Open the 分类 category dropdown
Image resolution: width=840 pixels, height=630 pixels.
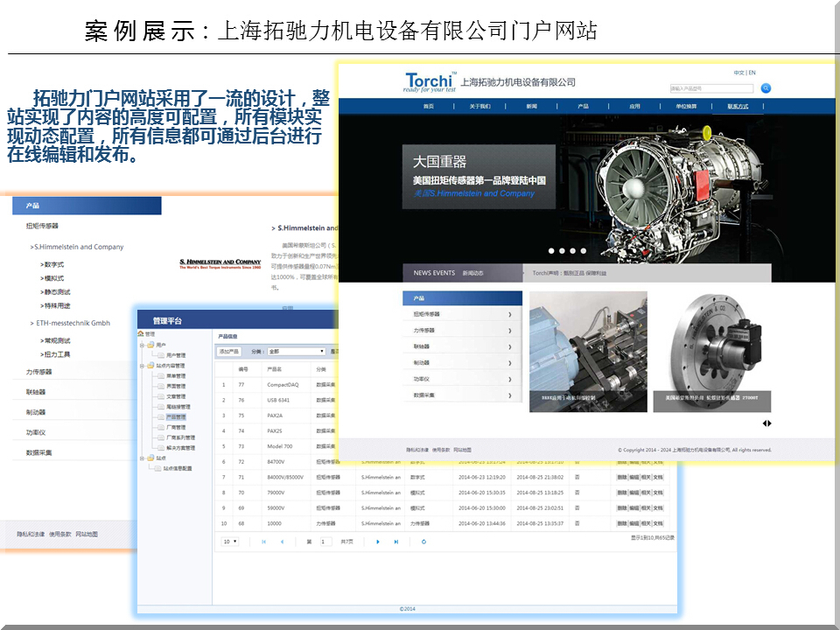coord(296,351)
